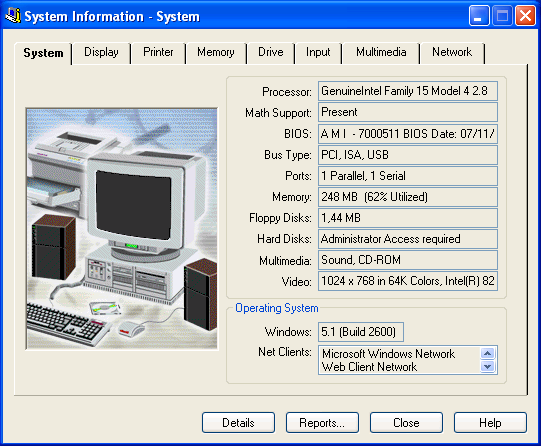Open the Network tab

[x=452, y=52]
